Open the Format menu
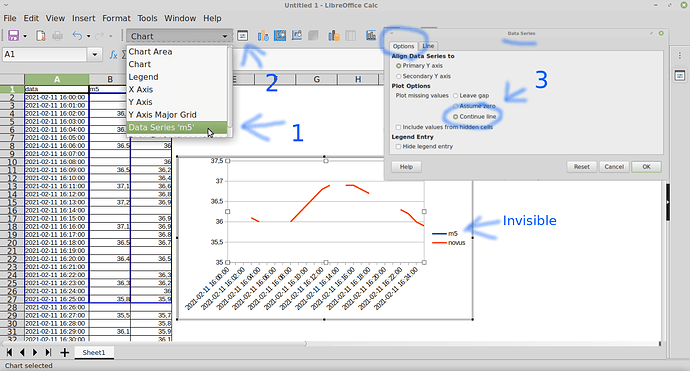Screen dimensions: 690x371 click(116, 18)
